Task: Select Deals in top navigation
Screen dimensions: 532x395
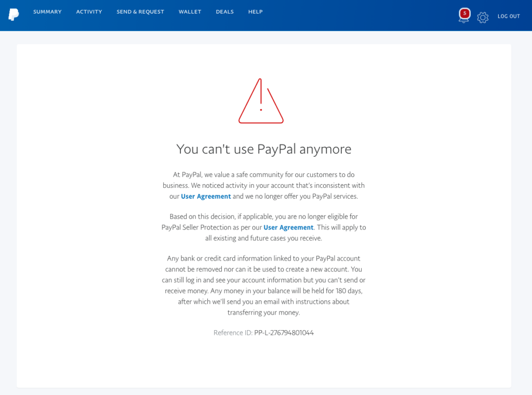Action: coord(224,12)
